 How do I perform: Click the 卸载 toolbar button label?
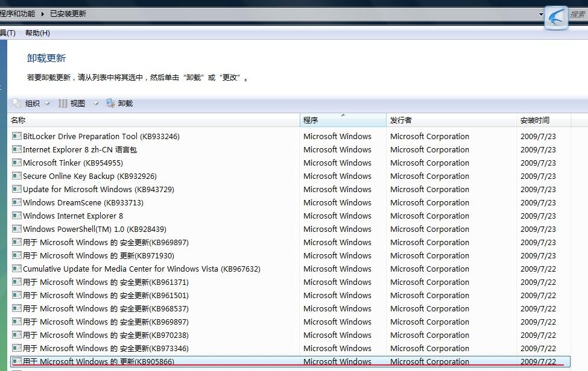125,104
